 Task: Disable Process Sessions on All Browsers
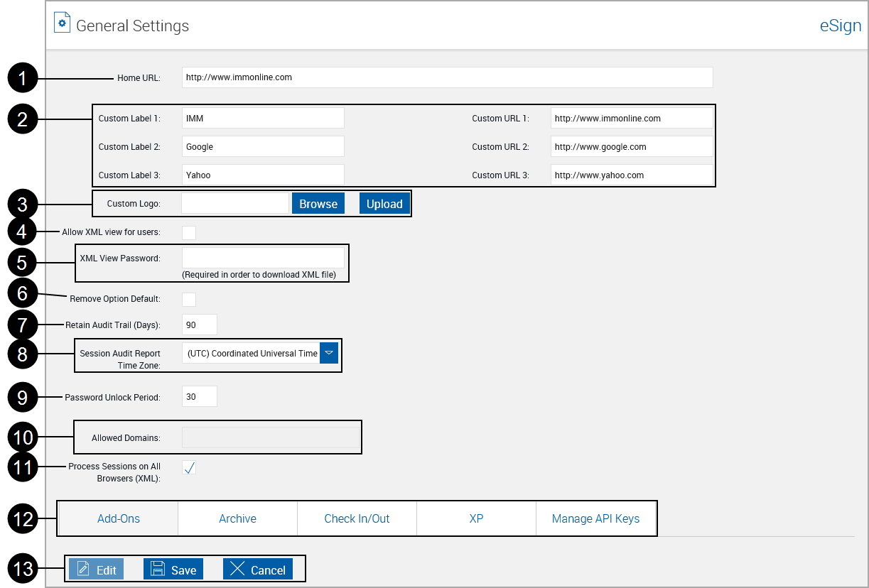[189, 467]
